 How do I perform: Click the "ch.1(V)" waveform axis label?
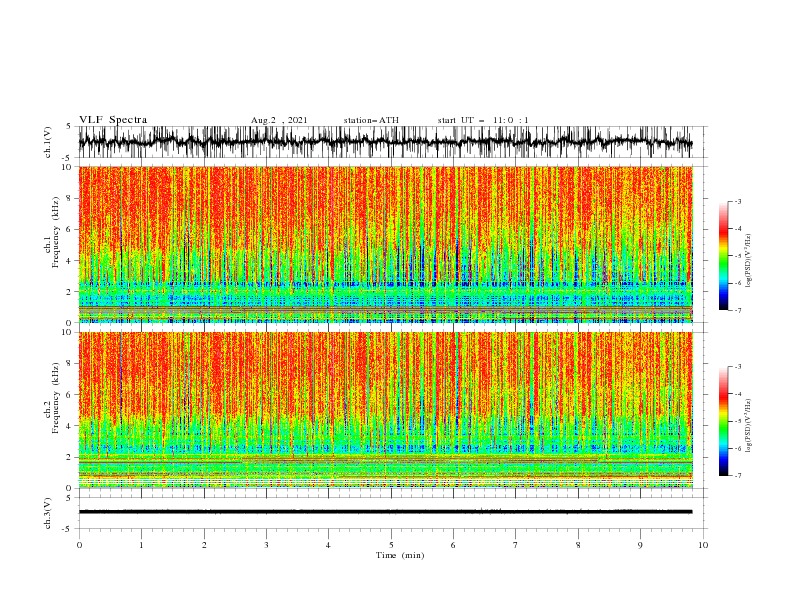click(48, 142)
